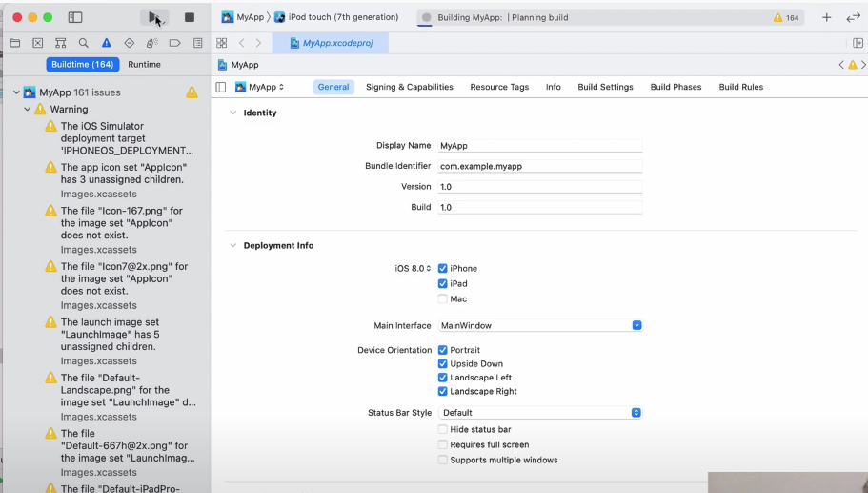868x493 pixels.
Task: Collapse the Identity section
Action: pyautogui.click(x=233, y=113)
